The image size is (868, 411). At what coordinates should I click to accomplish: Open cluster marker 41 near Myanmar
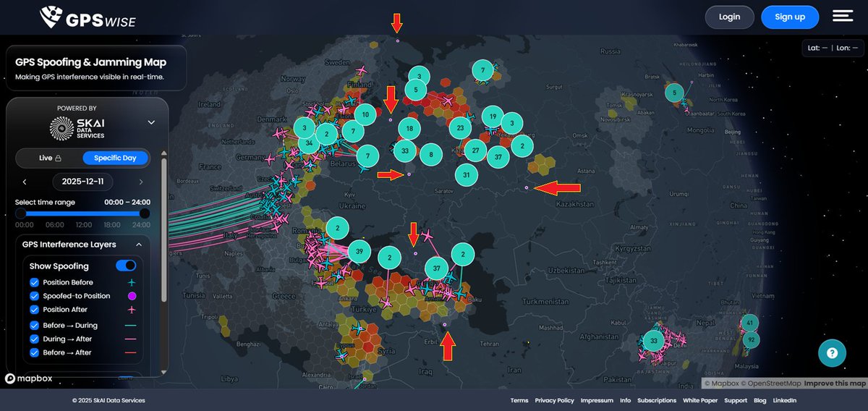click(x=751, y=323)
